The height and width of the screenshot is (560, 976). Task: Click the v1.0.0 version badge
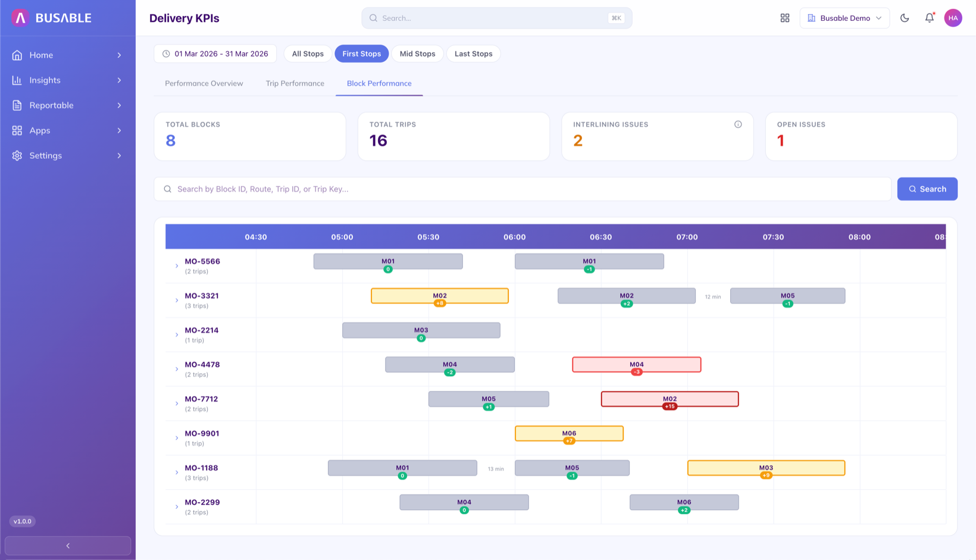[23, 521]
